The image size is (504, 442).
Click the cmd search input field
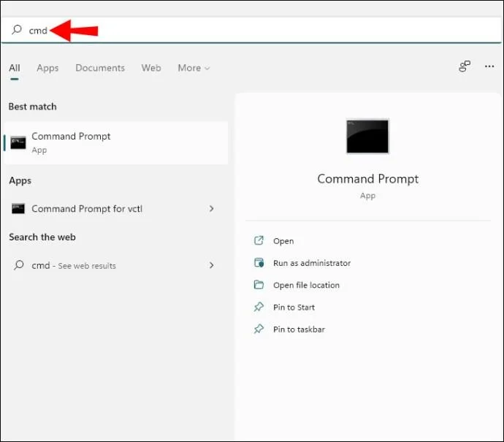[251, 30]
